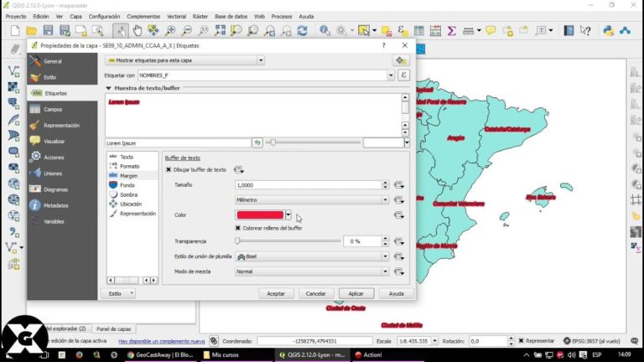The width and height of the screenshot is (644, 362).
Task: Click the data-defined override for Color
Action: (399, 215)
